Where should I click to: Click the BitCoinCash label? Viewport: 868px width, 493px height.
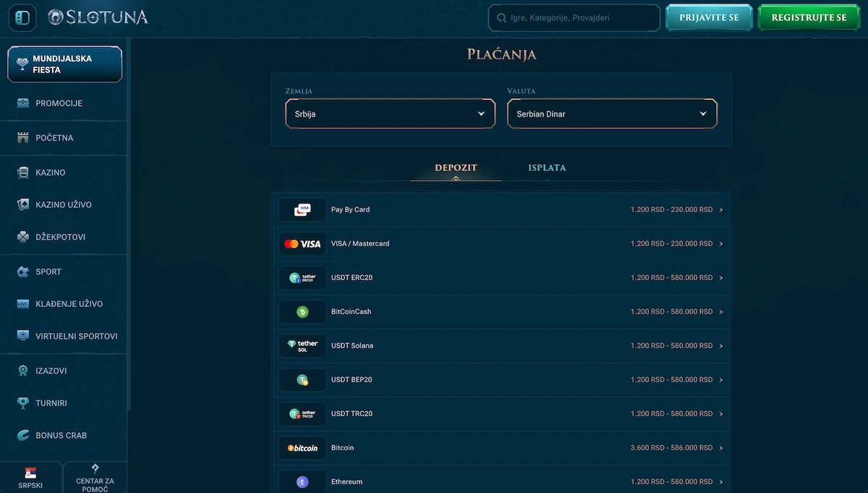pos(351,312)
